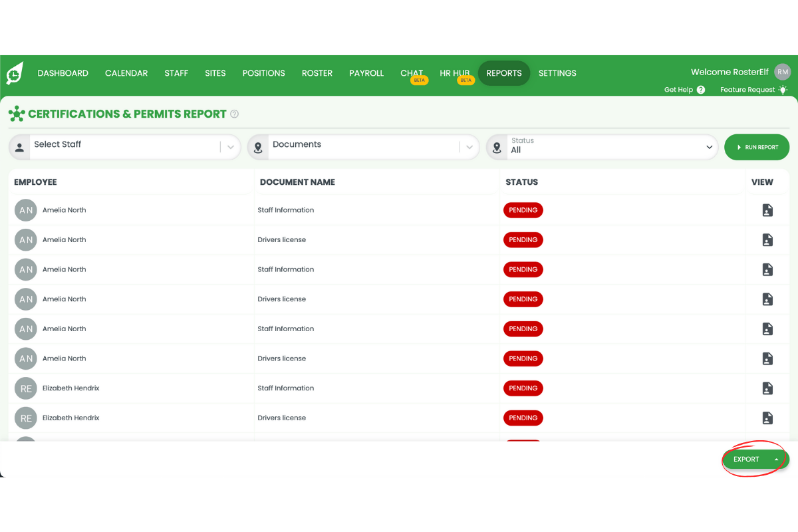Click the person icon in Select Staff filter
This screenshot has width=798, height=532.
[19, 146]
